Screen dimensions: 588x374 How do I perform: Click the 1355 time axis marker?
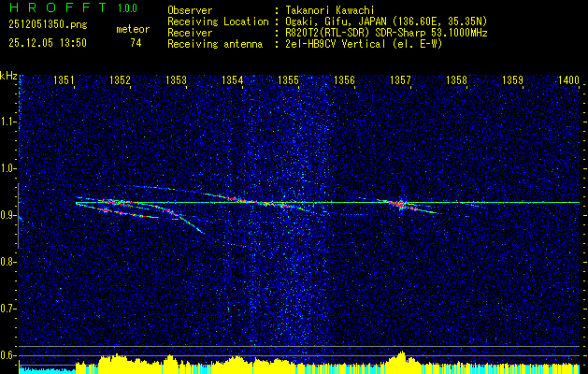point(288,80)
